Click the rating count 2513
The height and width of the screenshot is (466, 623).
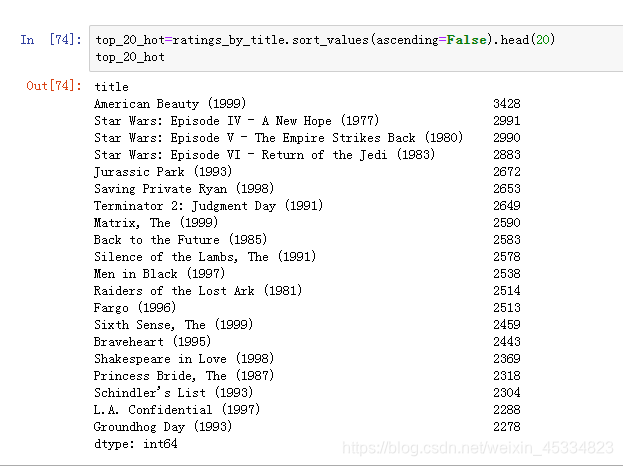(x=507, y=307)
